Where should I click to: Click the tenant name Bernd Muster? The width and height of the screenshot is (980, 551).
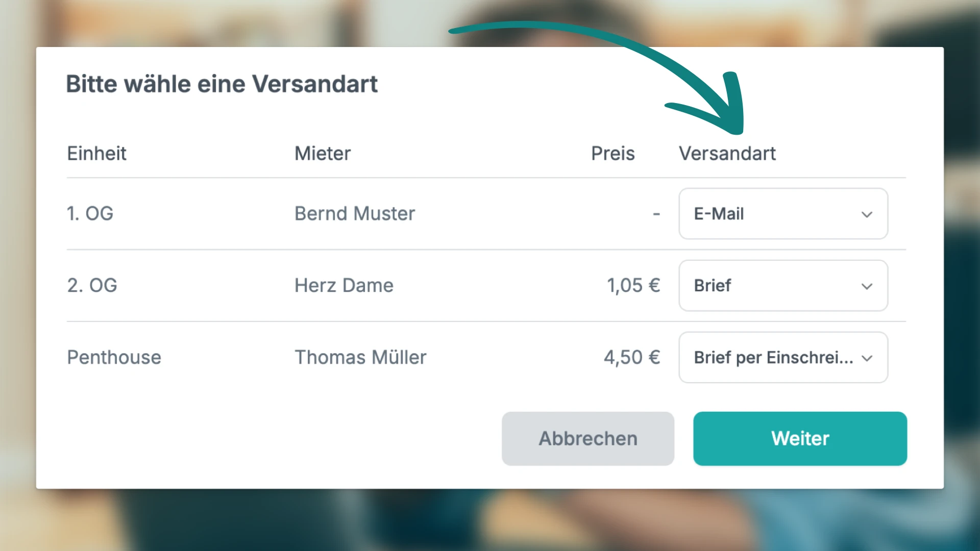tap(355, 214)
